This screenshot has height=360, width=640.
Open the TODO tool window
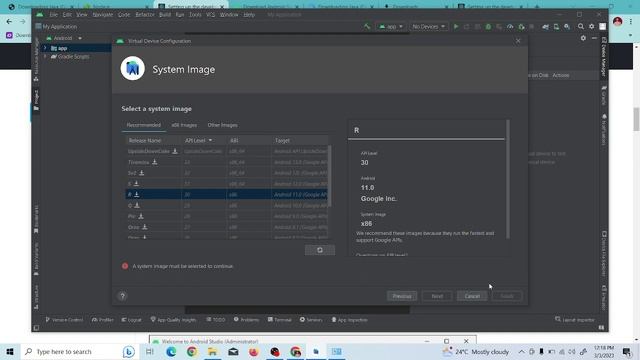click(x=216, y=320)
